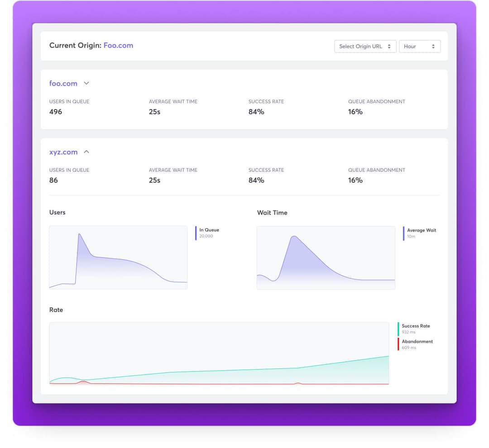Open the Hour time range dropdown
The width and height of the screenshot is (489, 448).
click(420, 47)
